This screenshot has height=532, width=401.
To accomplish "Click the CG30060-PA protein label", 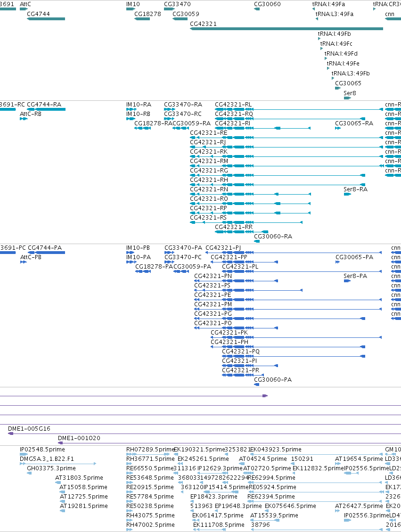I will point(273,380).
